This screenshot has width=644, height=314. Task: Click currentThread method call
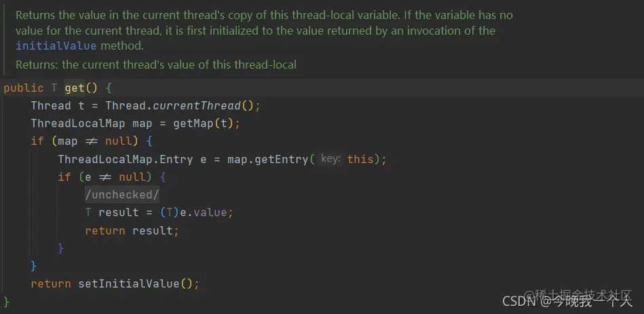coord(196,106)
